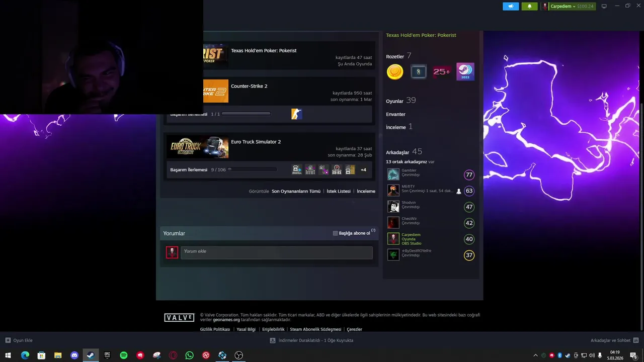
Task: Open Erişilebilirlik footer link
Action: point(273,329)
